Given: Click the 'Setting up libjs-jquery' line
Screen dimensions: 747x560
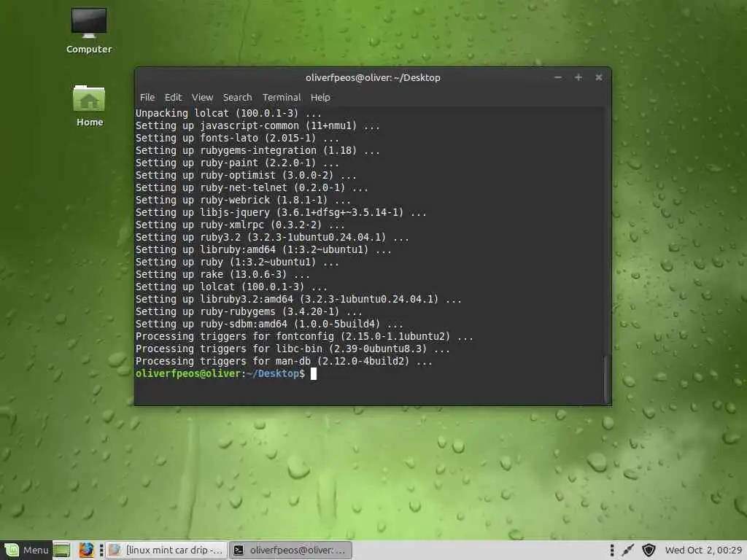Looking at the screenshot, I should [x=281, y=212].
